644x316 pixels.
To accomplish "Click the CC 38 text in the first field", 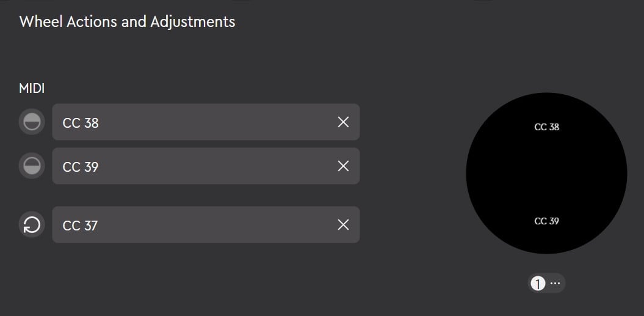I will [81, 123].
